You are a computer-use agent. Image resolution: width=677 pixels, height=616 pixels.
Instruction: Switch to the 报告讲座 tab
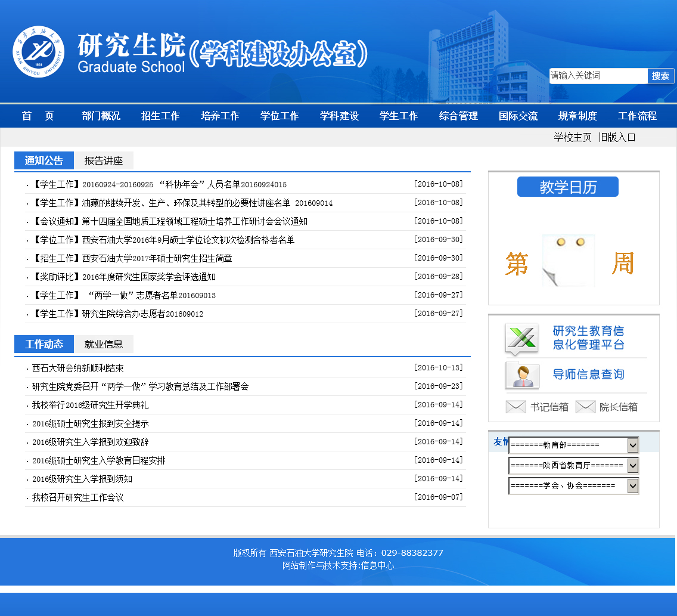click(x=104, y=160)
